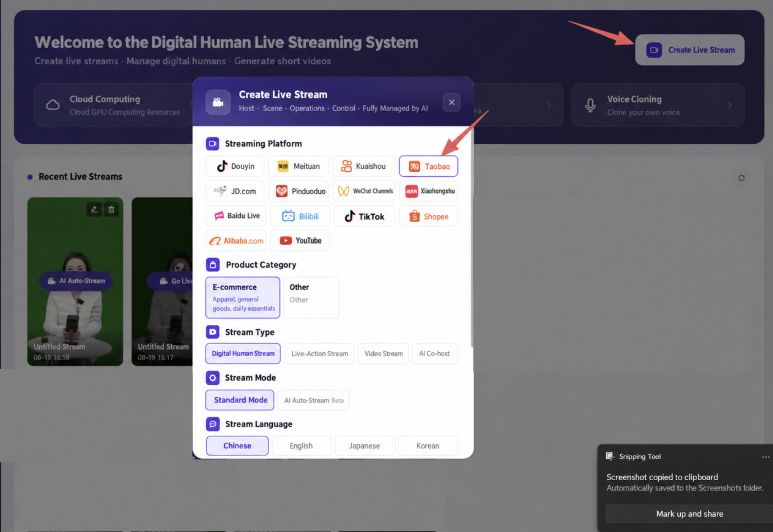This screenshot has width=773, height=532.
Task: Choose Korean stream language
Action: pyautogui.click(x=428, y=446)
